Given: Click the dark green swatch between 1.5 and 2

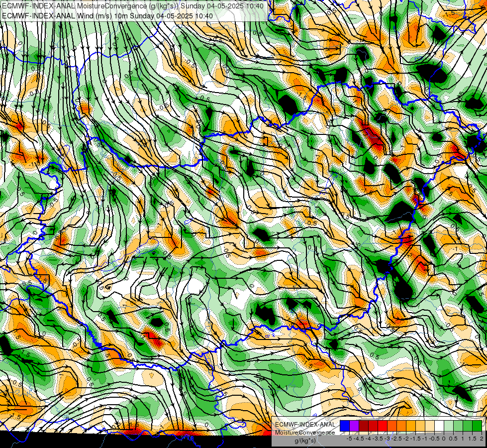Looking at the screenshot, I should (x=477, y=426).
